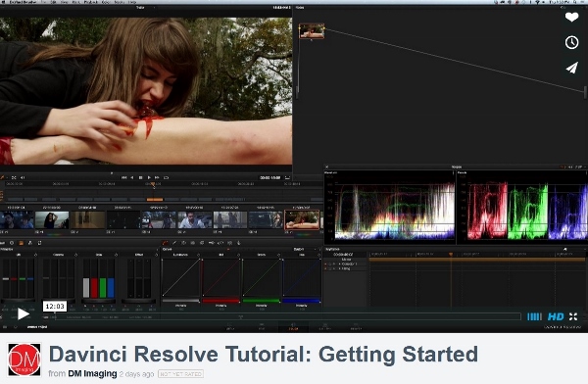
Task: Click the orange playhead on timeline ruler
Action: point(153,184)
